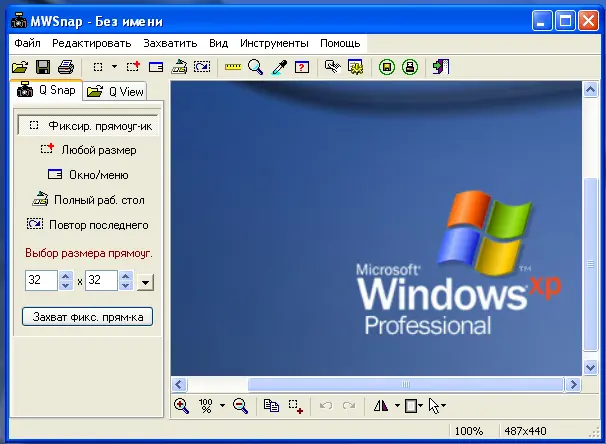Click the rectangle width input field
The image size is (606, 444).
pyautogui.click(x=41, y=280)
